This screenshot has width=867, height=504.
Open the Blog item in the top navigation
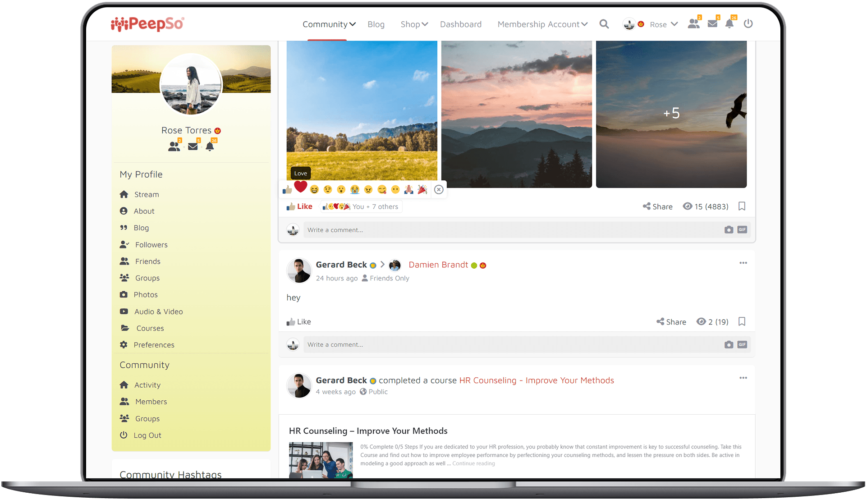pos(376,24)
